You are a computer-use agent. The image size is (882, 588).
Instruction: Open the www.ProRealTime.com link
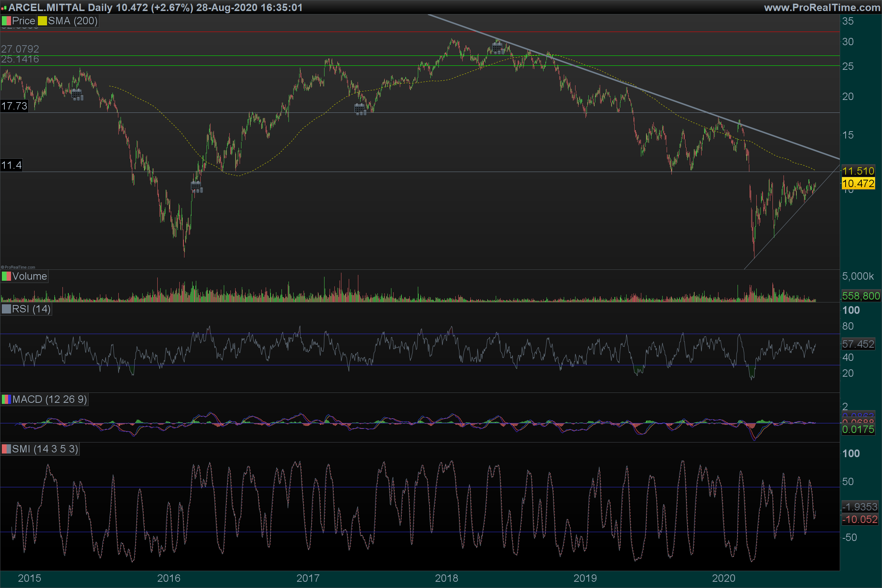coord(822,7)
